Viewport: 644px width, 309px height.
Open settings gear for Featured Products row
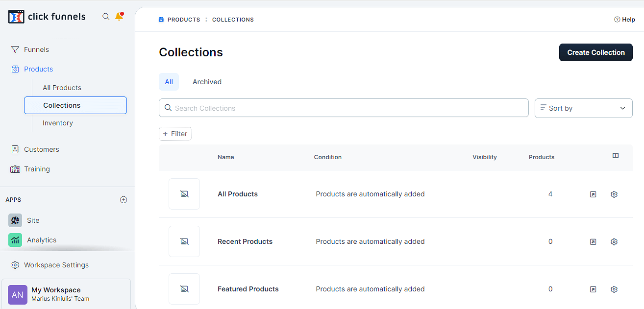(614, 289)
